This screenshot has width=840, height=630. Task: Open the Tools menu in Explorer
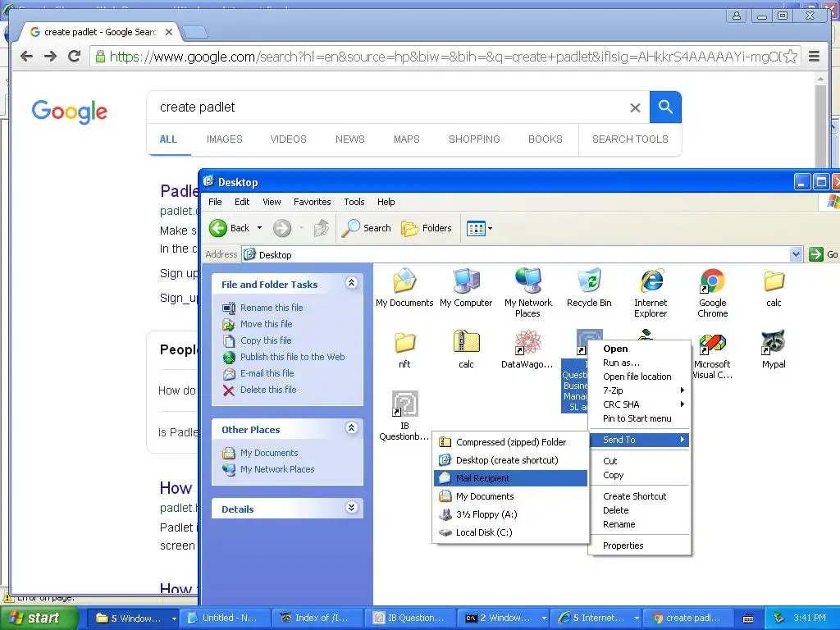coord(354,202)
